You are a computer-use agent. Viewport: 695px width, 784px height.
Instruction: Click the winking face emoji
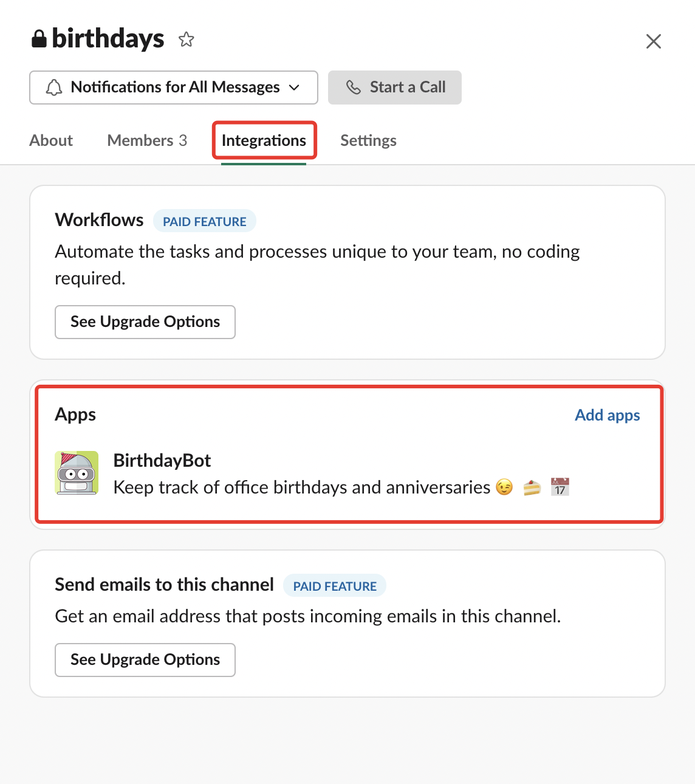pyautogui.click(x=504, y=487)
